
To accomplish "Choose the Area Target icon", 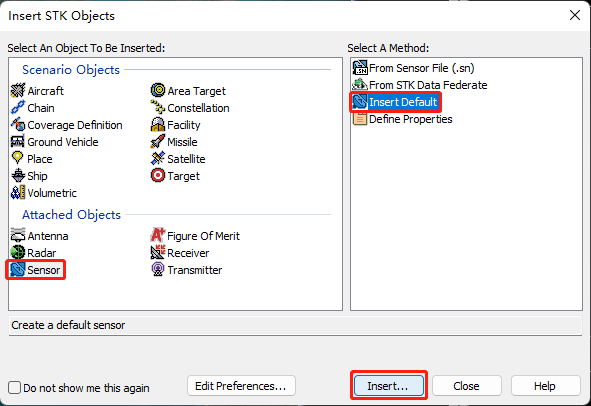I will (x=158, y=91).
